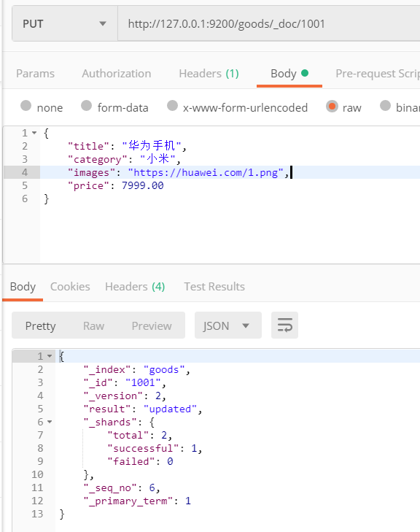Select the raw body radio button
The image size is (420, 532).
pos(332,107)
